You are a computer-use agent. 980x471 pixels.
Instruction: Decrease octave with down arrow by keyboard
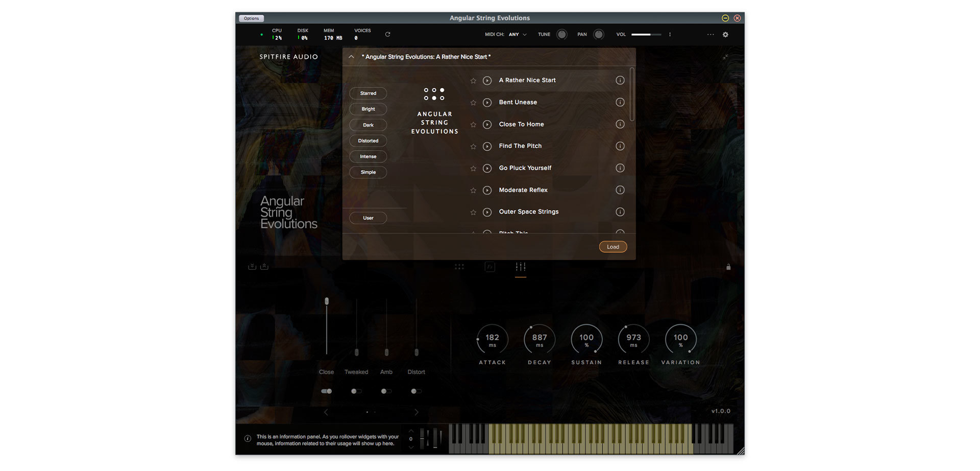[411, 447]
